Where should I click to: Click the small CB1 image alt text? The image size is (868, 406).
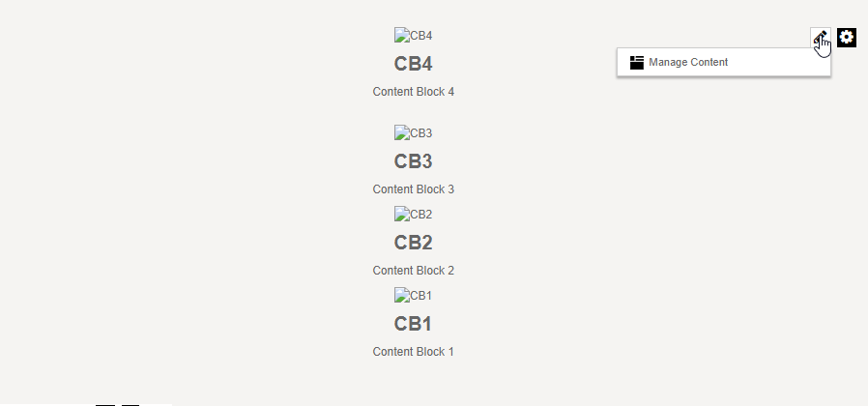point(421,295)
